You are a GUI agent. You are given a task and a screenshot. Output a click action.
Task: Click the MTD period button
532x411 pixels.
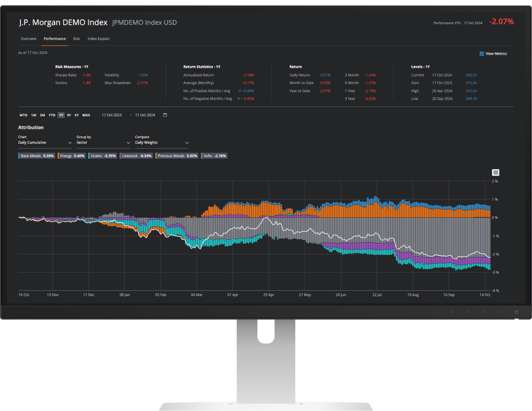(x=23, y=115)
